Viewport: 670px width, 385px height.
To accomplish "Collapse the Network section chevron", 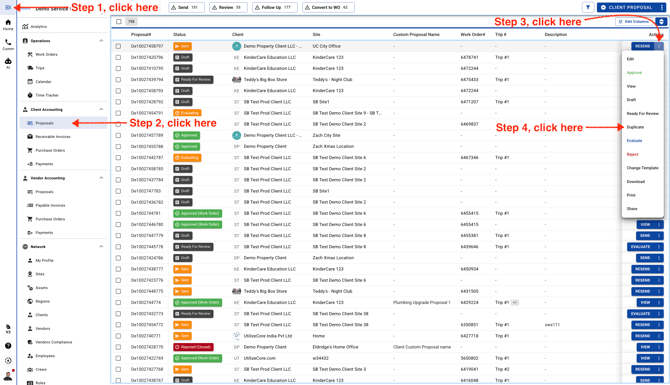I will pos(101,247).
